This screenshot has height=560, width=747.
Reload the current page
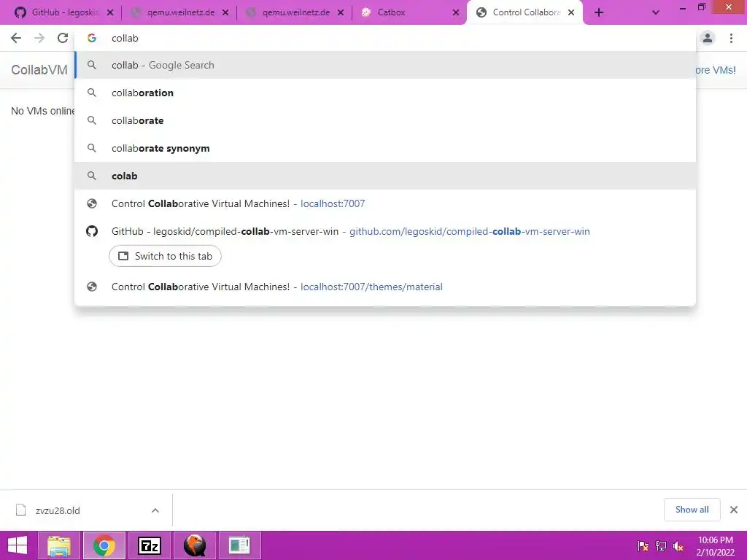coord(63,38)
